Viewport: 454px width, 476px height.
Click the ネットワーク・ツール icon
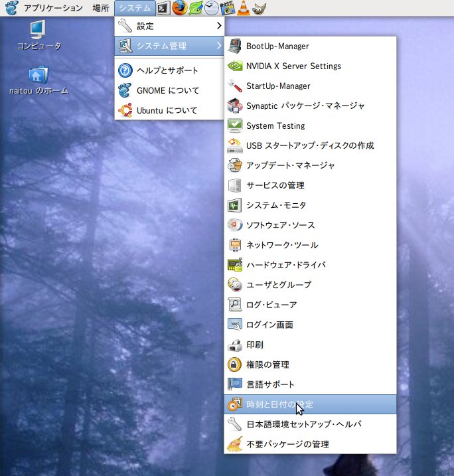pyautogui.click(x=235, y=245)
